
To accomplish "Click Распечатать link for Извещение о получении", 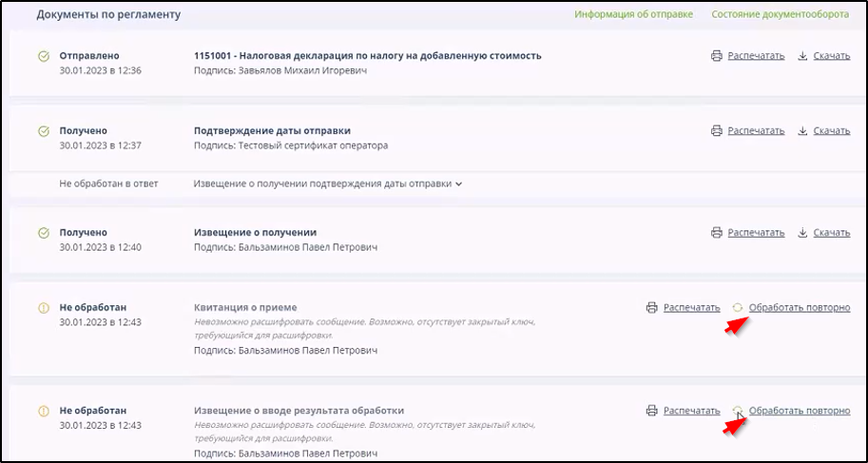I will tap(756, 233).
